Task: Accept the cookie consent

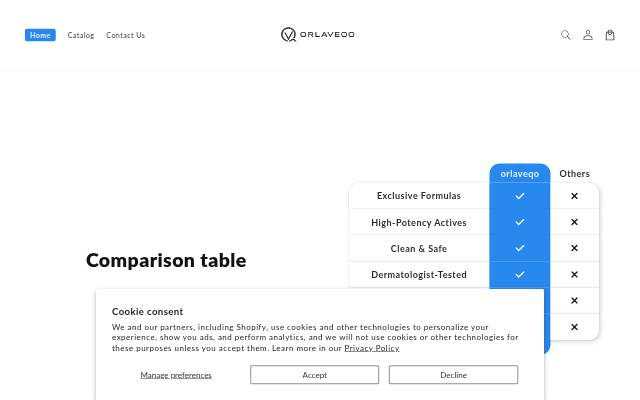Action: tap(314, 375)
